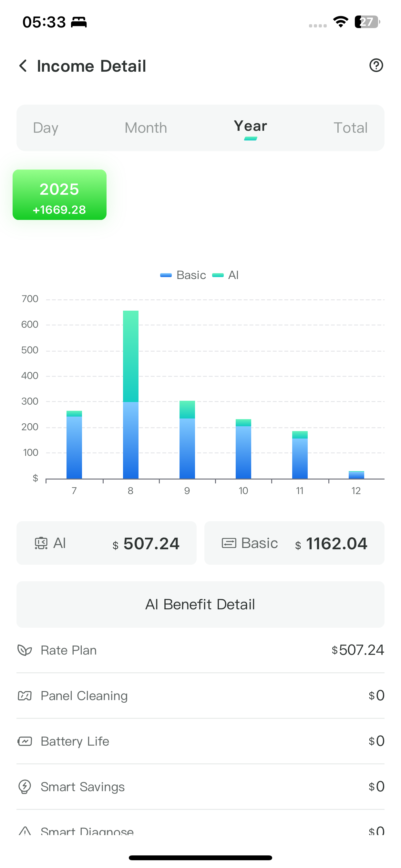
Task: Switch to the Month tab
Action: pos(146,128)
